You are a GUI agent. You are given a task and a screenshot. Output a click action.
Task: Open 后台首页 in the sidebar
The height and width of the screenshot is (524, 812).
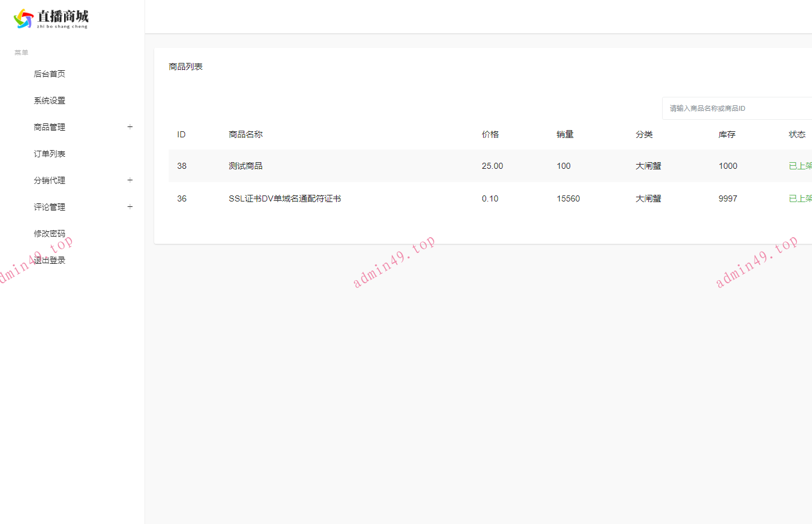[50, 74]
